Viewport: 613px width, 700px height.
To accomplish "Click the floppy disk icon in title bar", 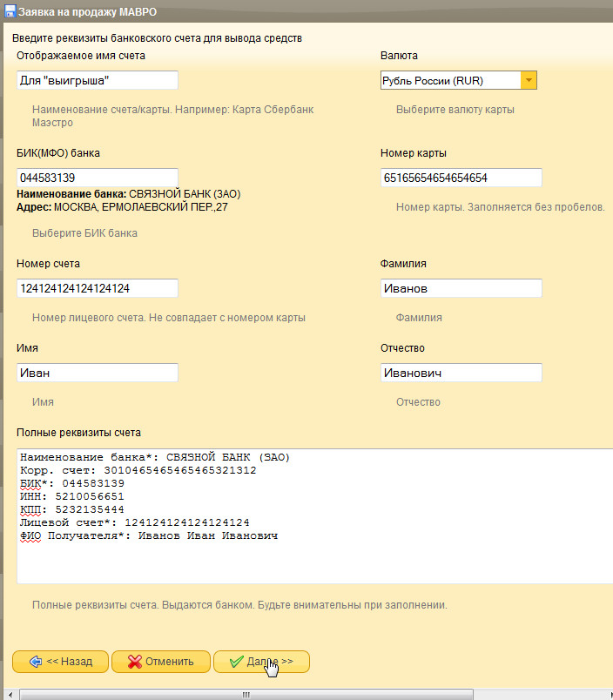I will (x=9, y=10).
